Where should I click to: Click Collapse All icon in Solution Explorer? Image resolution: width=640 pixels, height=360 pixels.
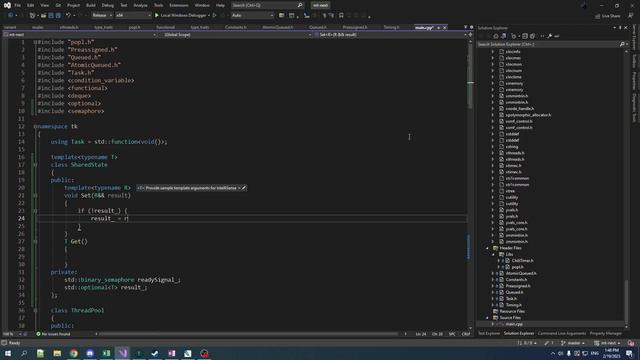(525, 36)
